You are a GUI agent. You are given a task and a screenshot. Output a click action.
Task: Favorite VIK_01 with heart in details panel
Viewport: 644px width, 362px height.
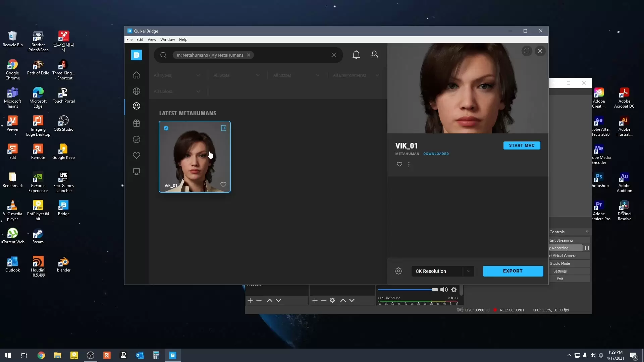coord(399,164)
